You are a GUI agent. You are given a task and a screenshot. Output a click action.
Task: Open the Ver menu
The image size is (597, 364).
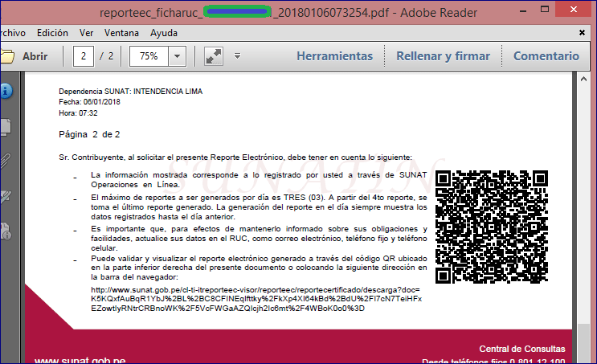click(x=87, y=33)
